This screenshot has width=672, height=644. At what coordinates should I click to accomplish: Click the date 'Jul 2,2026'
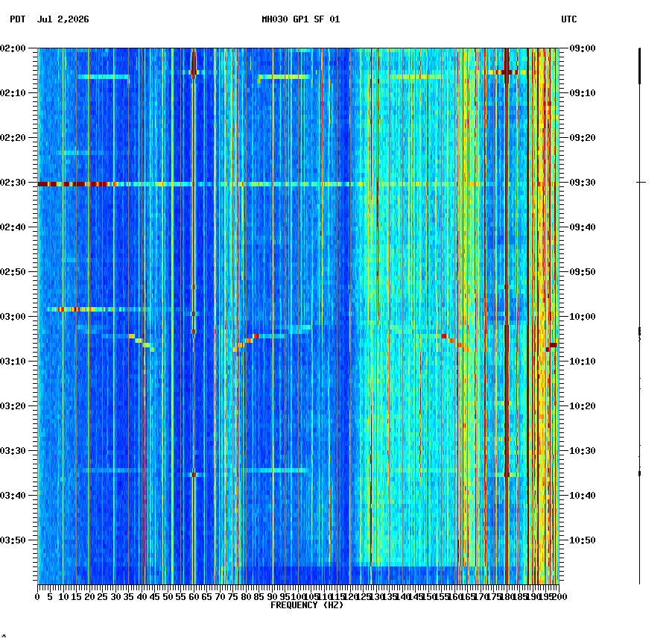(x=63, y=19)
